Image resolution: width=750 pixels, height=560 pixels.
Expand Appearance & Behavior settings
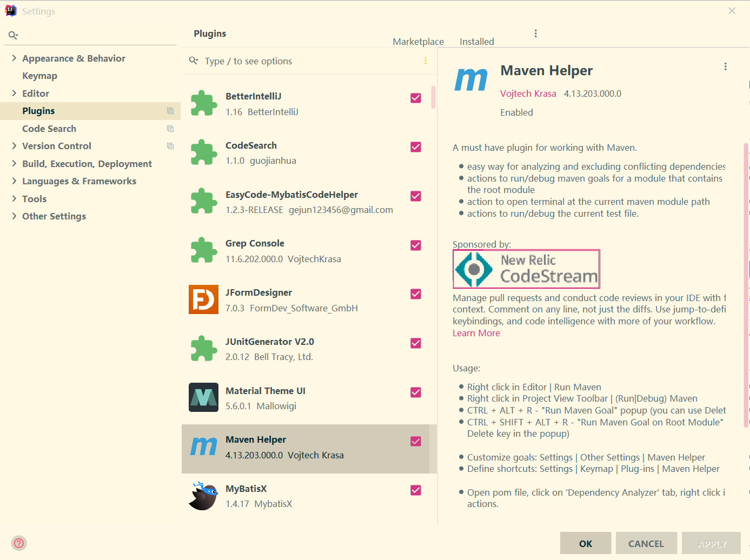[x=14, y=58]
